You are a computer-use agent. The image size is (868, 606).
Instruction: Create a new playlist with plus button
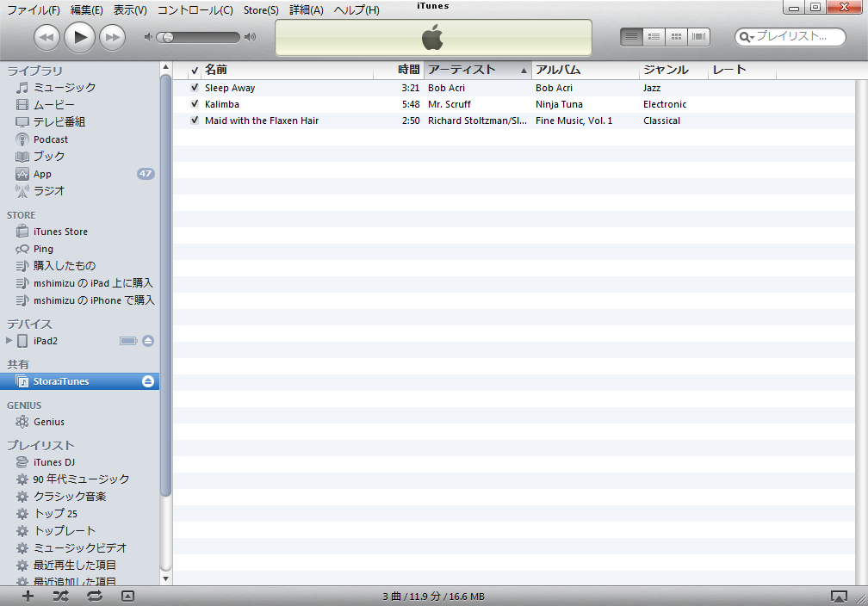tap(28, 596)
